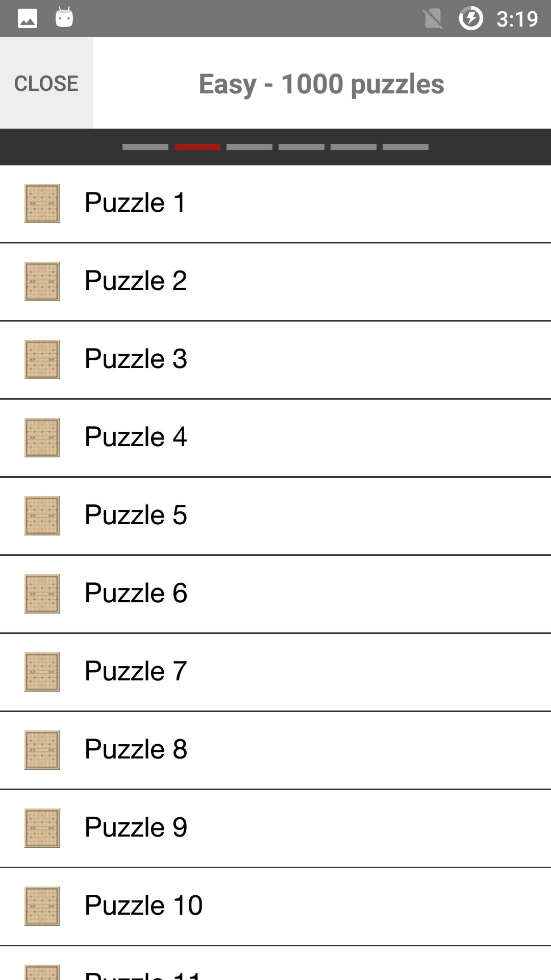Screen dimensions: 551x980
Task: Tap the Puzzle 8 board thumbnail
Action: (x=42, y=750)
